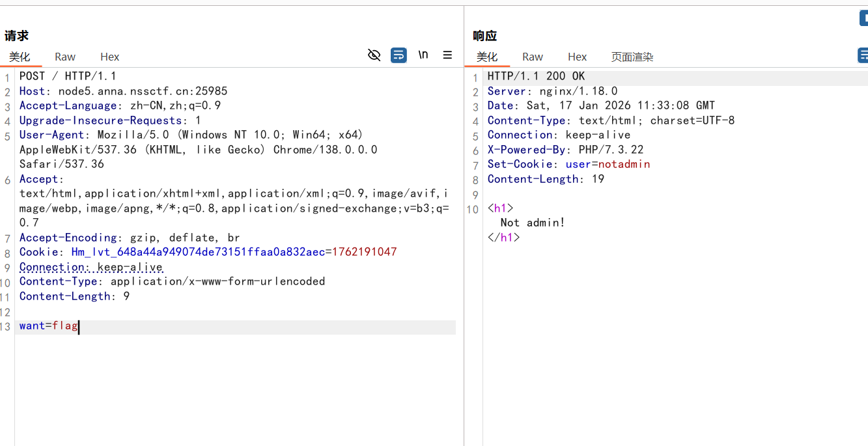Toggle the \n non-printable characters button

click(423, 55)
